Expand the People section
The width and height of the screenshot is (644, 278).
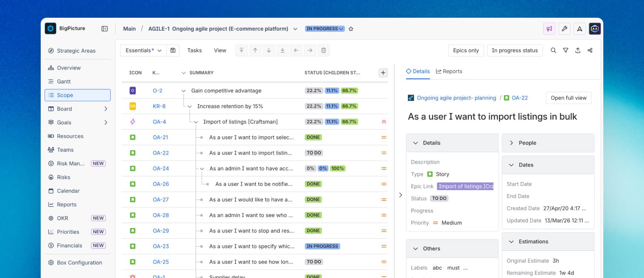point(511,143)
